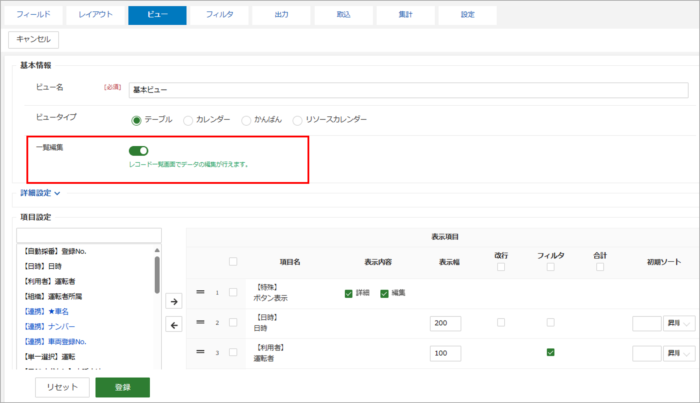
Task: Check row selection box for 運転者 row
Action: click(233, 352)
